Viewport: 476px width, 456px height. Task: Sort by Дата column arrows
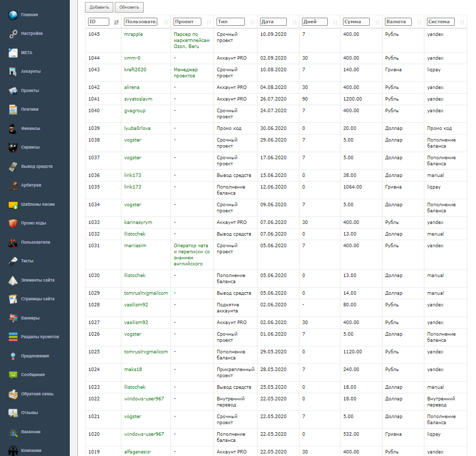point(294,22)
